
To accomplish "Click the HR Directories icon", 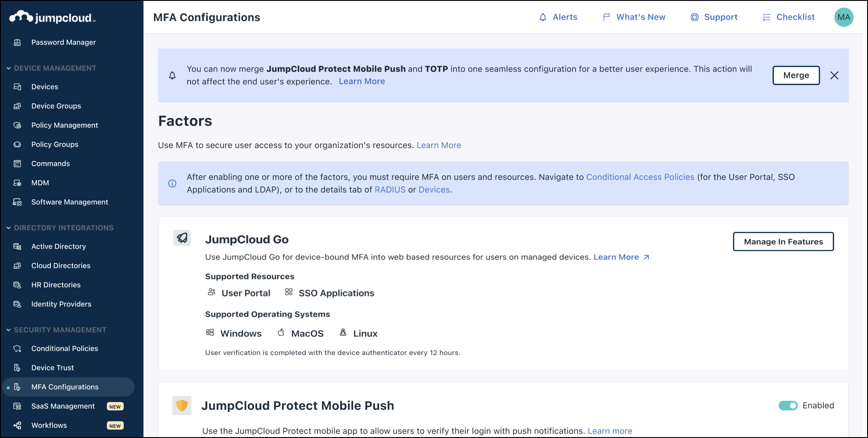I will coord(17,285).
